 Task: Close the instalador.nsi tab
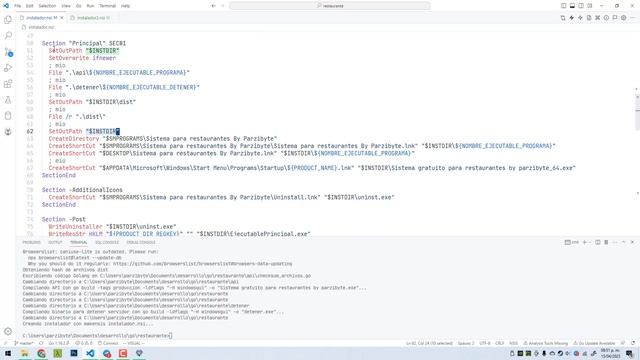coord(62,18)
